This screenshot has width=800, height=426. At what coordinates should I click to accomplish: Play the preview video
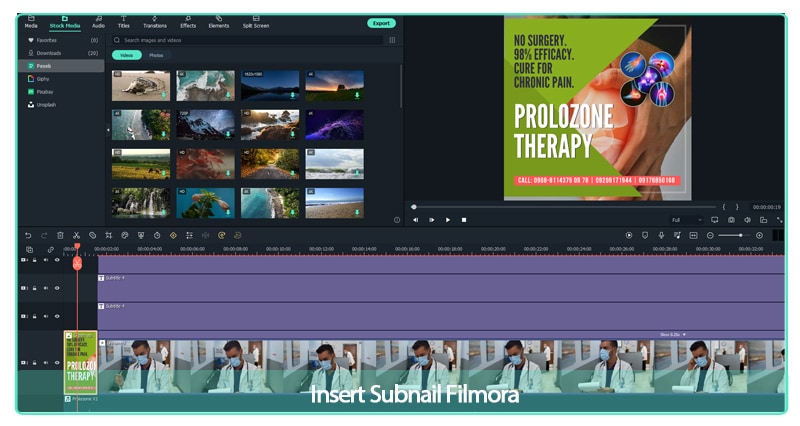coord(448,220)
